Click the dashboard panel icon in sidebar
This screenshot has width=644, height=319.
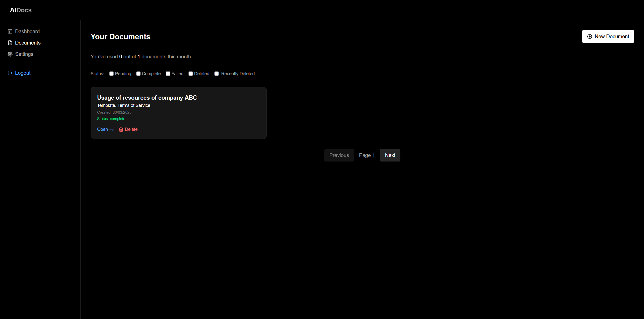10,31
